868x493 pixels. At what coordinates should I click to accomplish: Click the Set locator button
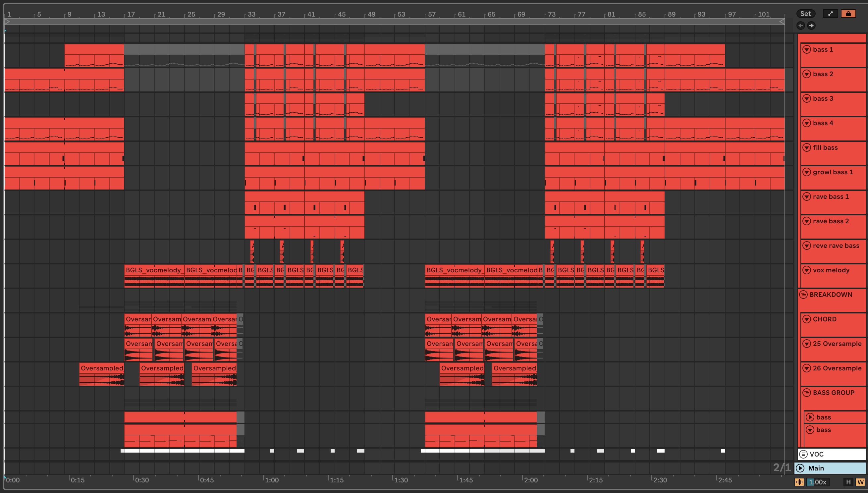click(805, 14)
